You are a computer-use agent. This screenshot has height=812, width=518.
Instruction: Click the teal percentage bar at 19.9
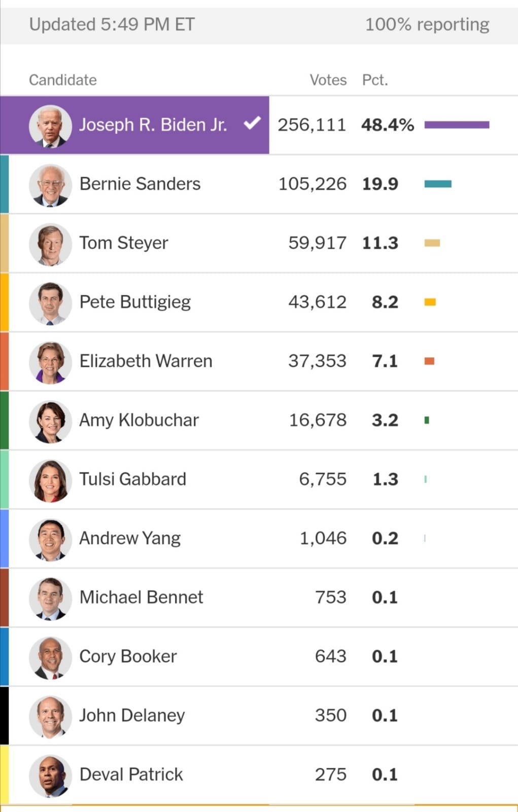pyautogui.click(x=438, y=184)
